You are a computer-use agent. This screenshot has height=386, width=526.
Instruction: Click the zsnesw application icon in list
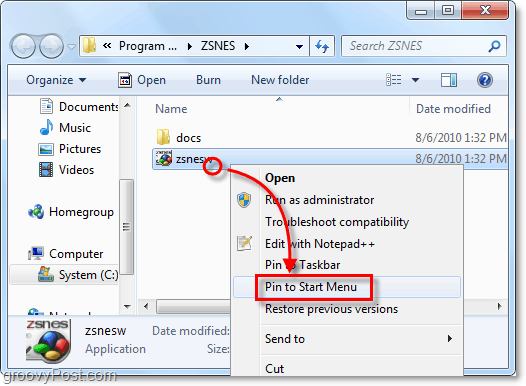(x=164, y=158)
